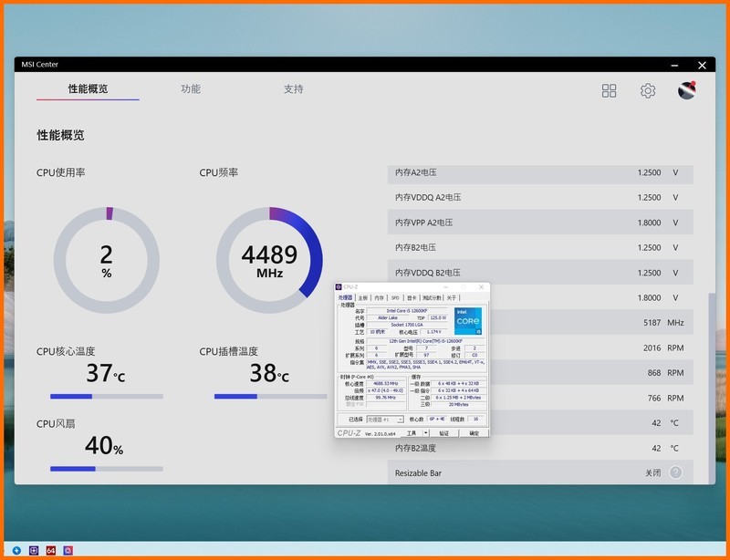Screen dimensions: 730x560
Task: Click the Resizable Bar row label
Action: coord(418,473)
